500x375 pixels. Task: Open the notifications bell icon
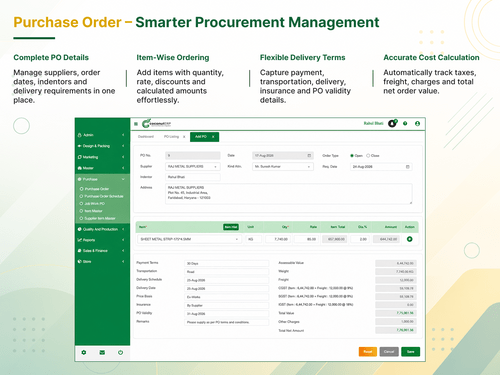coord(392,124)
